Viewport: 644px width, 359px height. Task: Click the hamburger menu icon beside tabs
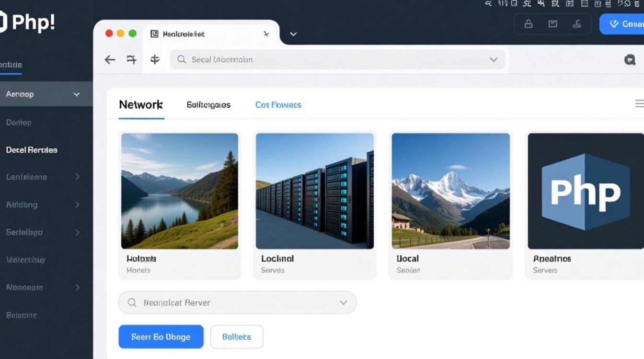pyautogui.click(x=639, y=104)
